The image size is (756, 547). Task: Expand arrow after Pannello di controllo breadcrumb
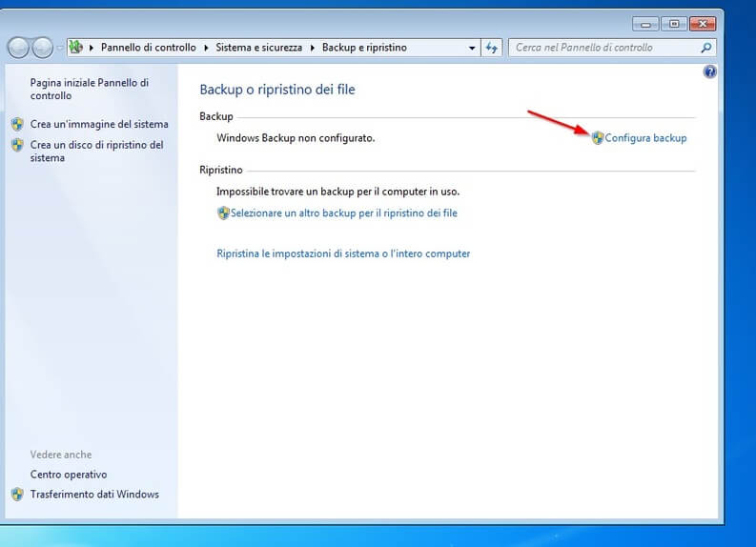pyautogui.click(x=206, y=48)
